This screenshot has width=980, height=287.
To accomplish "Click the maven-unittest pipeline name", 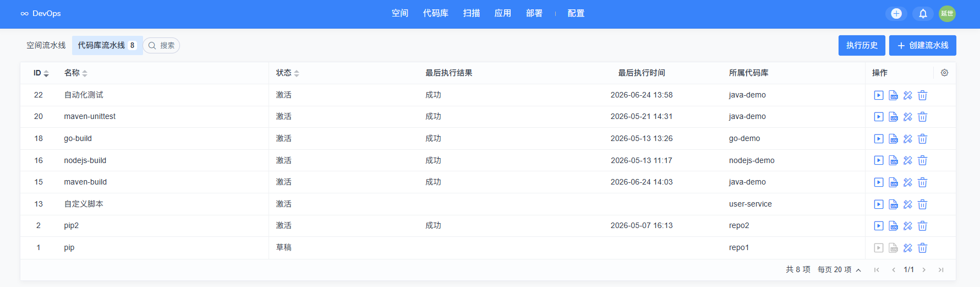I will [90, 116].
